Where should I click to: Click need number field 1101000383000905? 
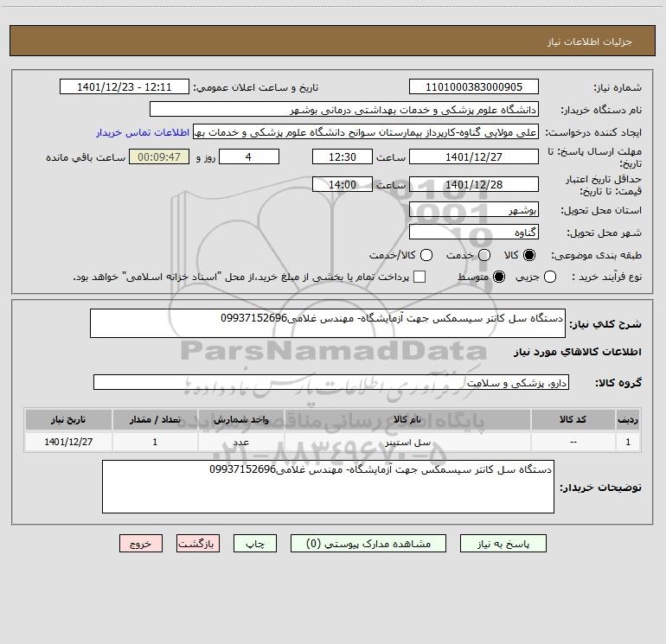pyautogui.click(x=474, y=87)
